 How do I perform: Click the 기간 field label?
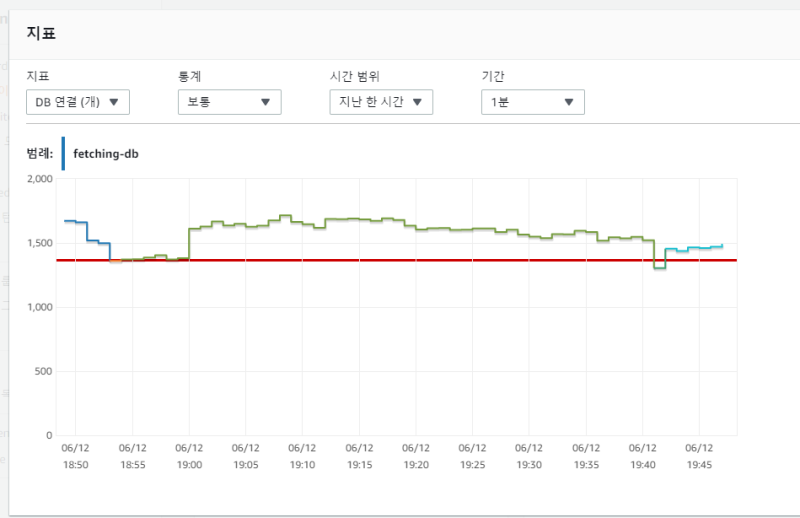tap(493, 76)
